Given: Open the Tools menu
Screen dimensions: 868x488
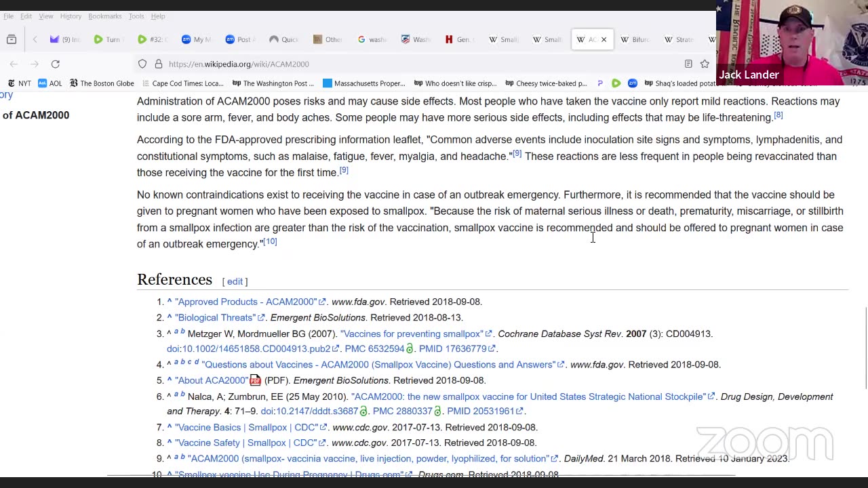Looking at the screenshot, I should click(x=136, y=16).
